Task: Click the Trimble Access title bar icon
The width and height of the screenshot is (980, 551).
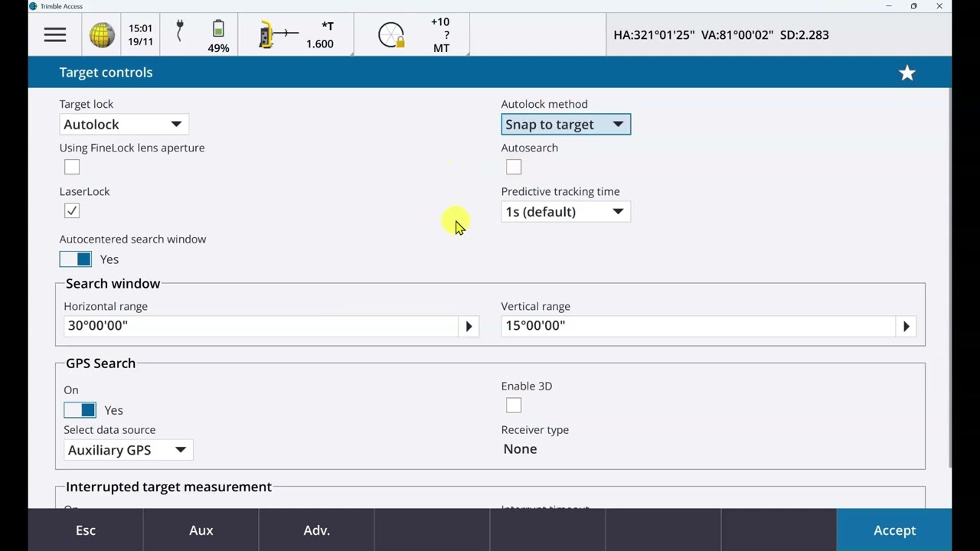Action: pos(33,6)
